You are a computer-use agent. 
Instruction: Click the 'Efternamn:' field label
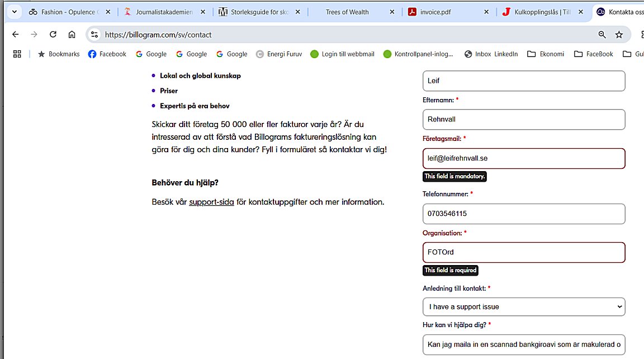click(x=438, y=100)
